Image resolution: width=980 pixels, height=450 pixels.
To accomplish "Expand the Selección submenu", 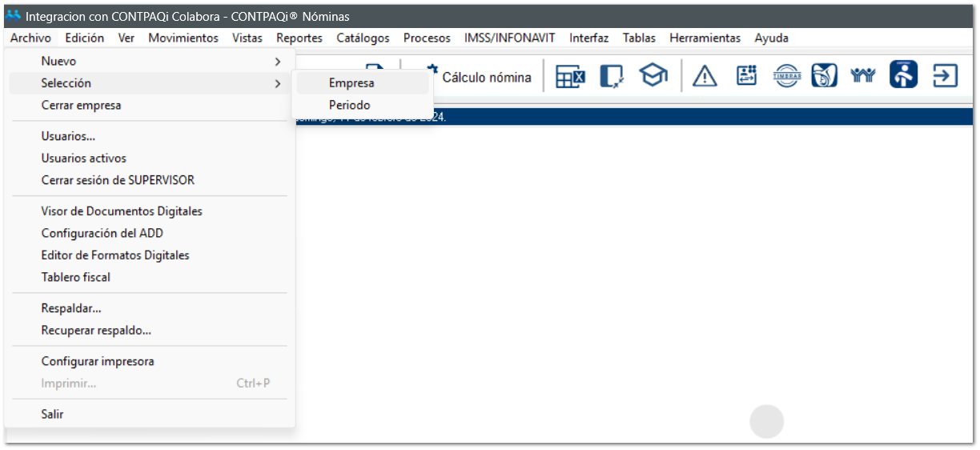I will [150, 83].
